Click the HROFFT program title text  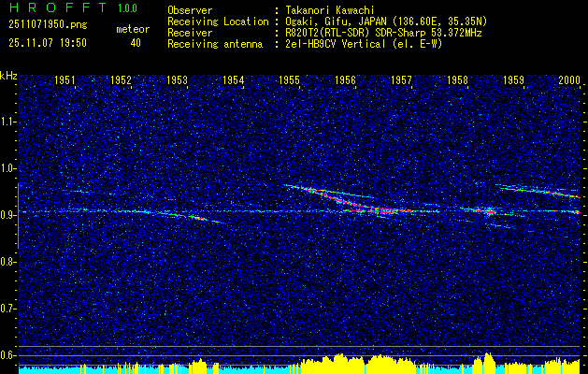(57, 7)
